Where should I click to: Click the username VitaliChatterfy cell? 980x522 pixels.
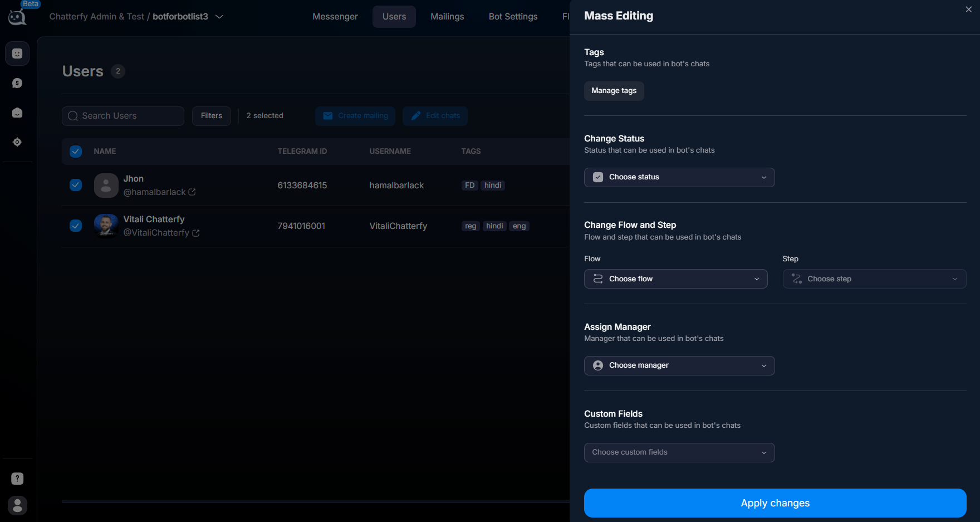pyautogui.click(x=398, y=226)
